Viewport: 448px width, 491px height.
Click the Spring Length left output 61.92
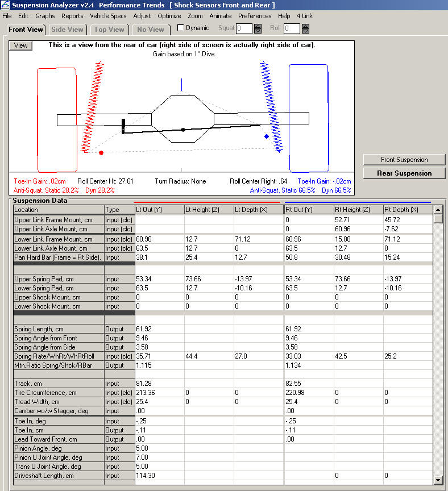159,329
